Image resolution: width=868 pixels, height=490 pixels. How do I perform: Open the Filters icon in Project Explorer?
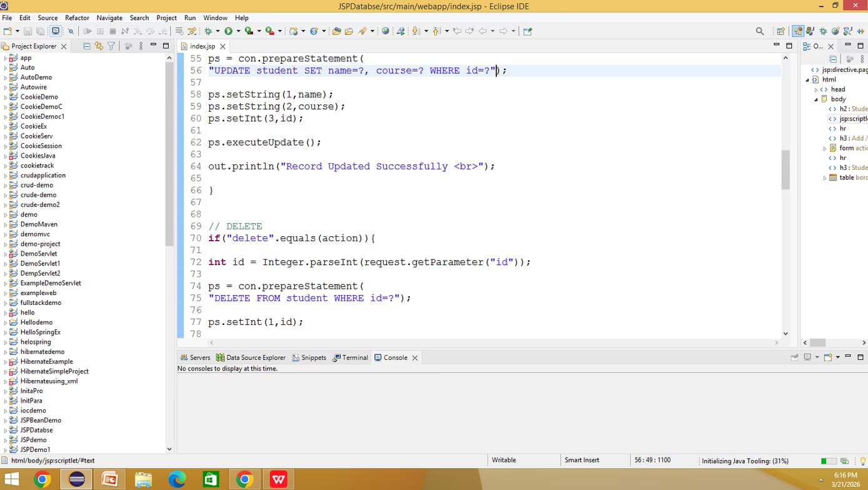112,46
